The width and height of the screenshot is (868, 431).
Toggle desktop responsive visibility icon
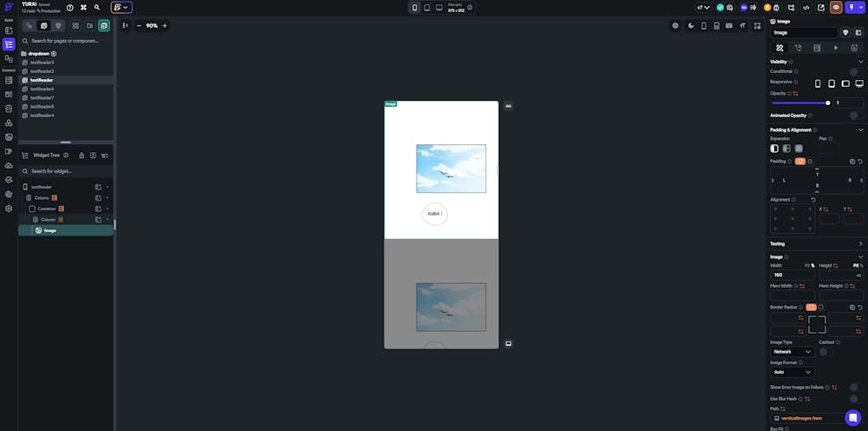[x=859, y=83]
